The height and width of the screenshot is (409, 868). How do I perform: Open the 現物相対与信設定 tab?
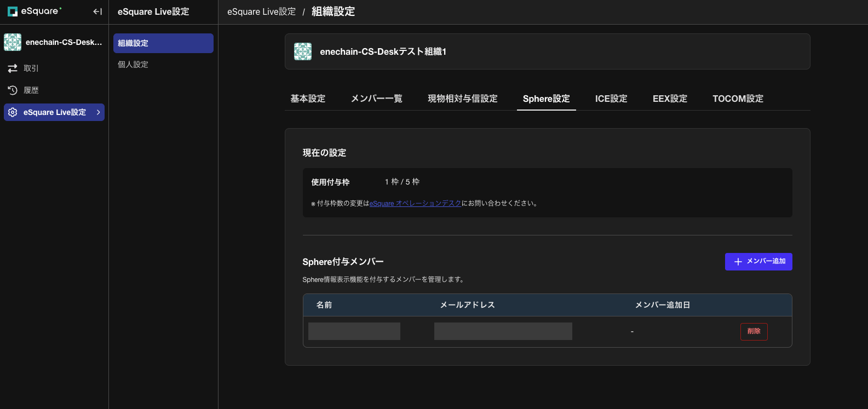463,99
